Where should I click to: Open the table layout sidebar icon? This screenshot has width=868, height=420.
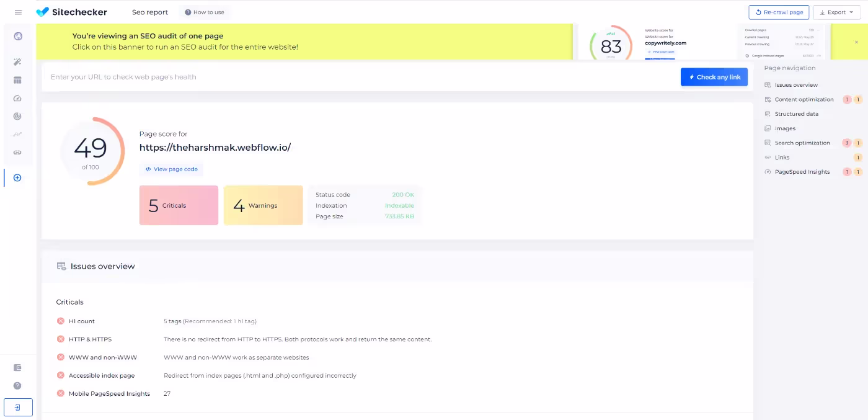pyautogui.click(x=17, y=80)
